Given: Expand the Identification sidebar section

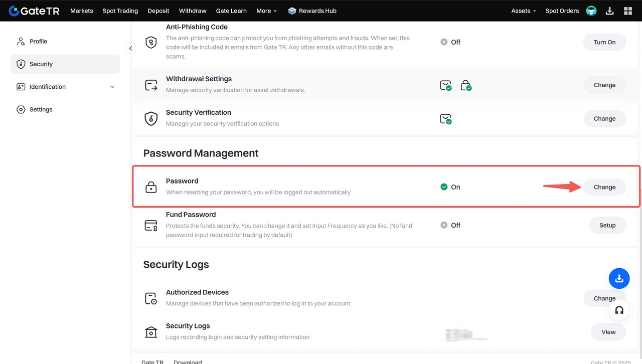Looking at the screenshot, I should click(x=112, y=87).
